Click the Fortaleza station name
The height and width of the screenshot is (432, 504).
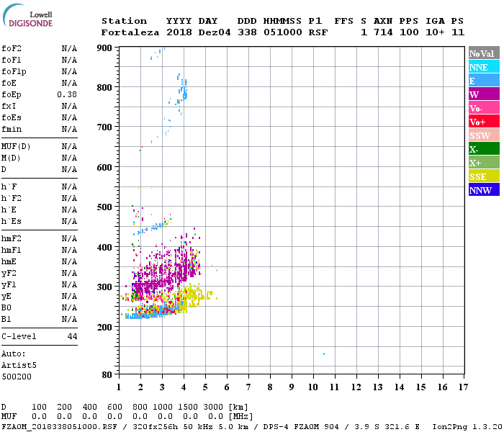tap(130, 32)
